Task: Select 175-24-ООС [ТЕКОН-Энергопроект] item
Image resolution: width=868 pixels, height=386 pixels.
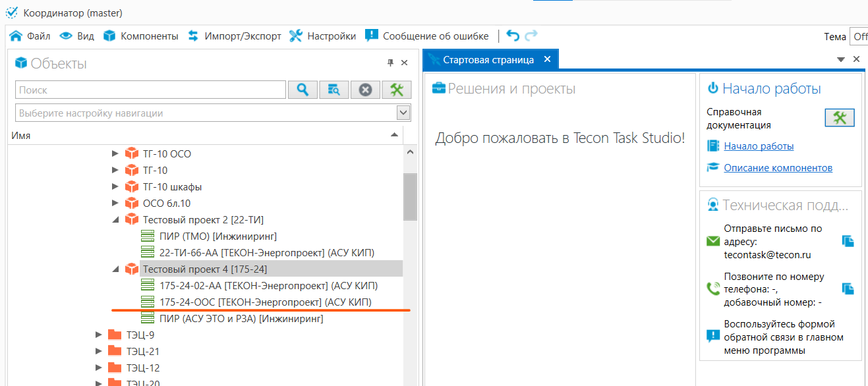Action: click(x=265, y=302)
